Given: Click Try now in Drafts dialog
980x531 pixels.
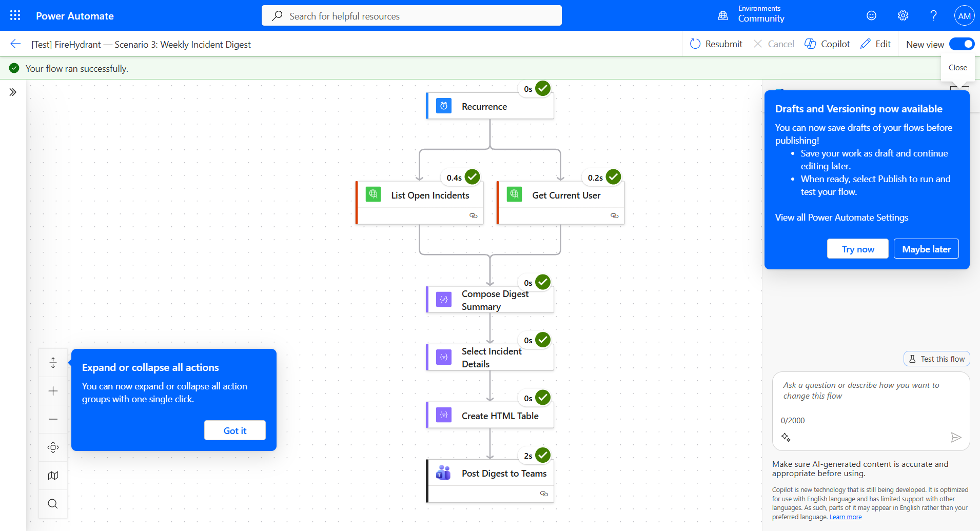Looking at the screenshot, I should pyautogui.click(x=858, y=249).
